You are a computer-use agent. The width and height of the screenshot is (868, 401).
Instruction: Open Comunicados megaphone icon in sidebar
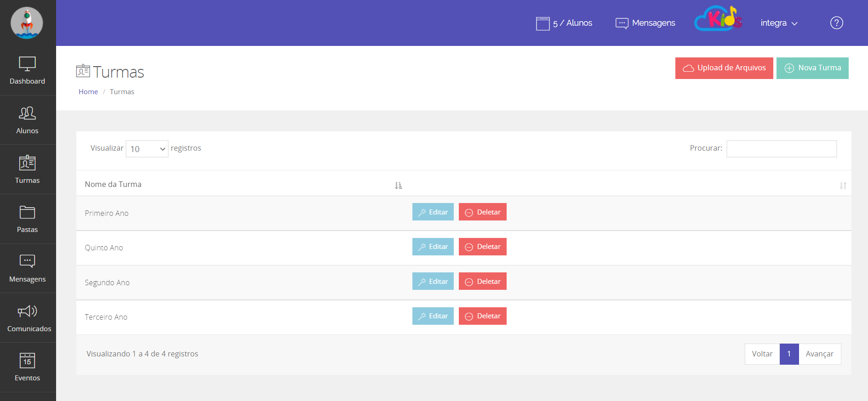point(27,311)
